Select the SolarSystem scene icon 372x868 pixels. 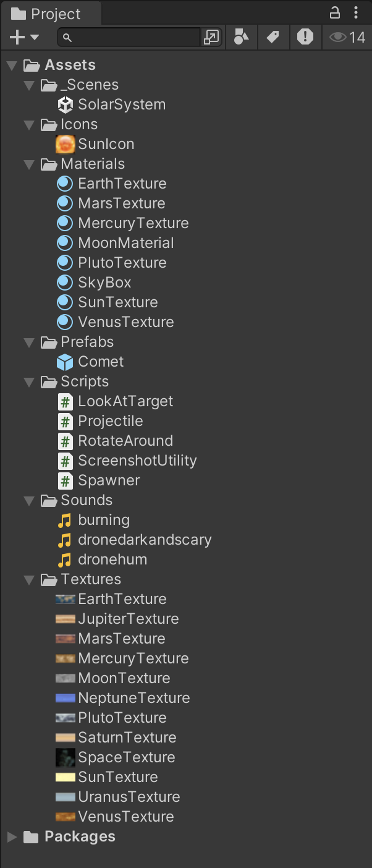click(x=65, y=104)
